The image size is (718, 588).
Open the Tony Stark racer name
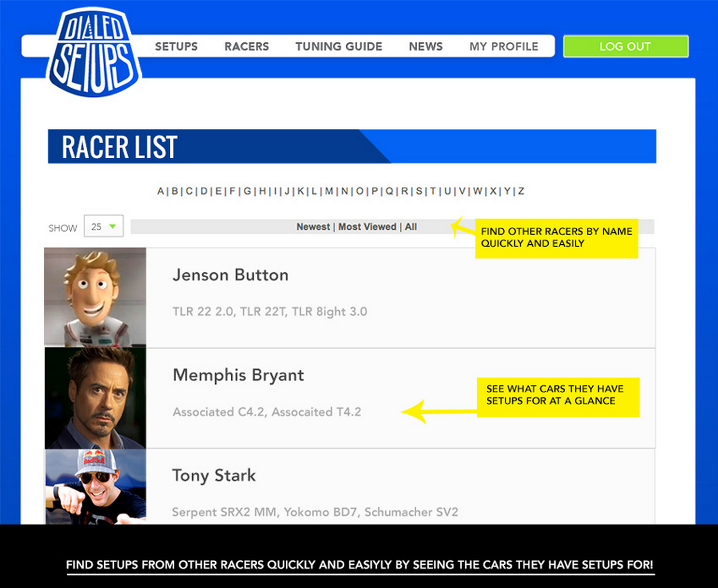click(x=214, y=475)
